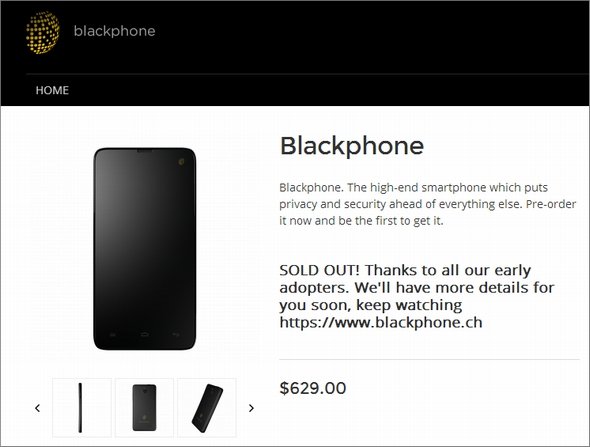The height and width of the screenshot is (447, 590).
Task: Click the gold dotted globe logo
Action: (43, 32)
